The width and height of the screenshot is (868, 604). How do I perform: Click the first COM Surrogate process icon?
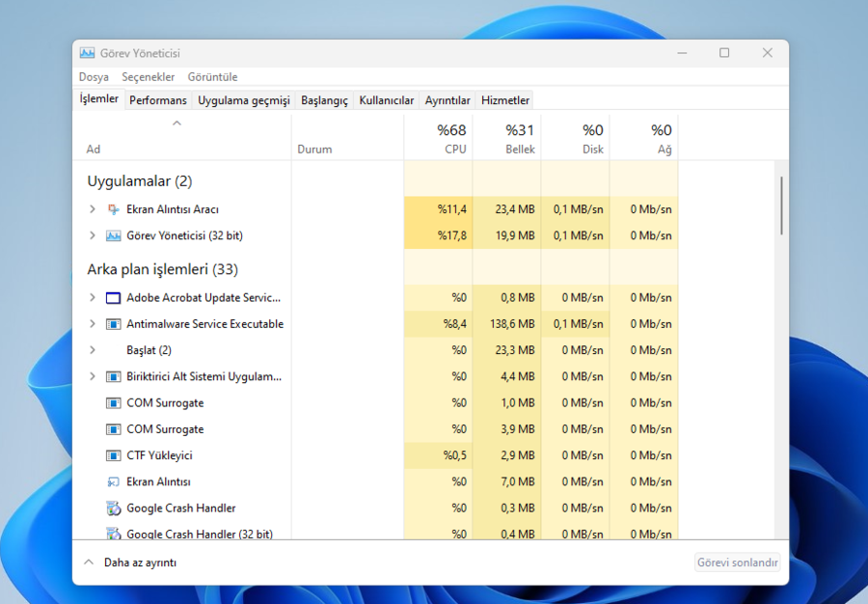click(x=113, y=403)
